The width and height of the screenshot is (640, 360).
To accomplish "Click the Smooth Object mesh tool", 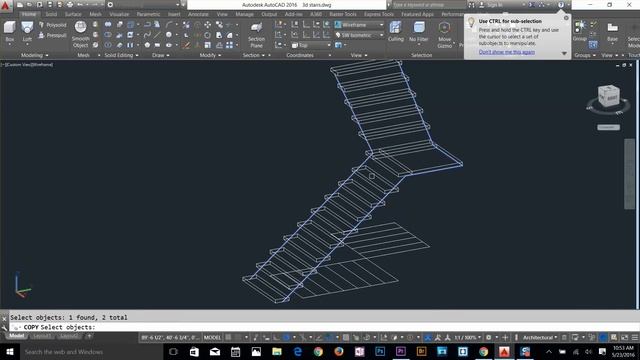I will pos(80,34).
